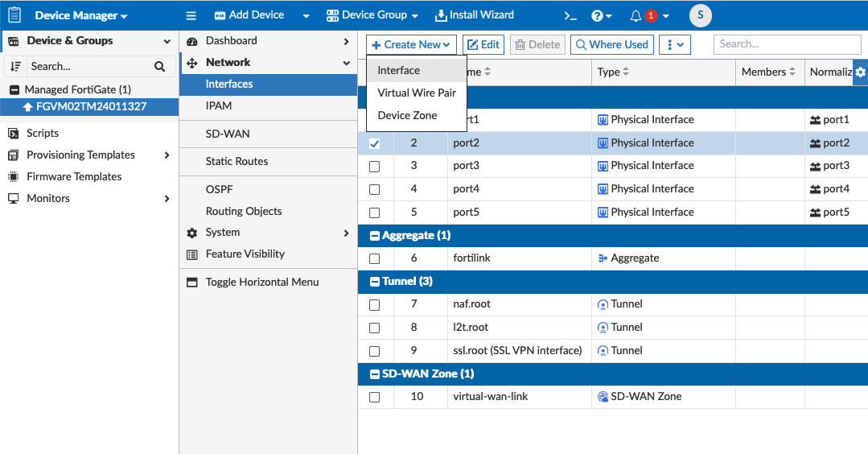The width and height of the screenshot is (868, 454).
Task: Check the port3 row checkbox
Action: 375,166
